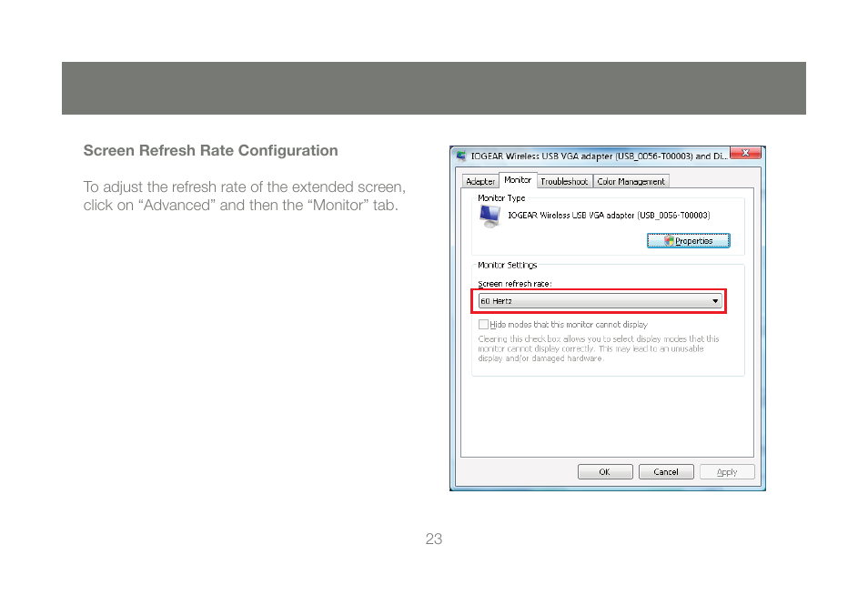Confirm with the OK button

pyautogui.click(x=605, y=471)
